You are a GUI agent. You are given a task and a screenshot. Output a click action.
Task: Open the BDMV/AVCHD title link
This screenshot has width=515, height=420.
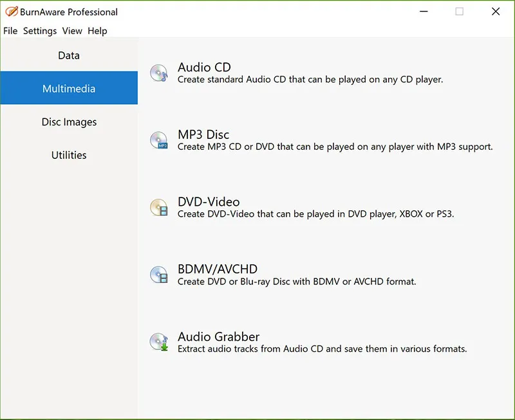(x=218, y=269)
